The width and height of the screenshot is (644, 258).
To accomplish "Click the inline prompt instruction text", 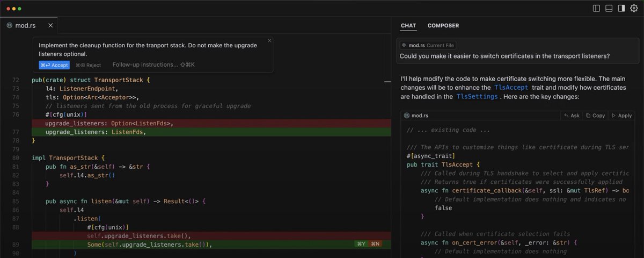I will click(x=148, y=49).
